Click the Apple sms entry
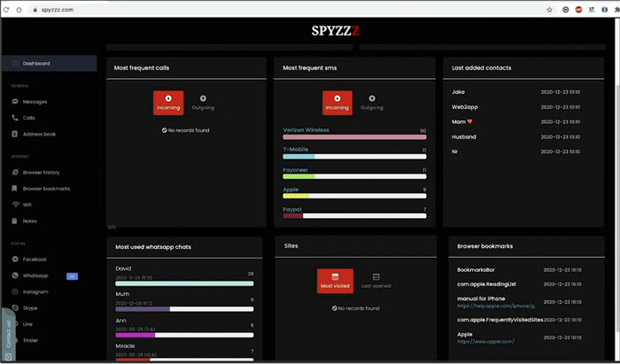This screenshot has width=620, height=364. 291,190
